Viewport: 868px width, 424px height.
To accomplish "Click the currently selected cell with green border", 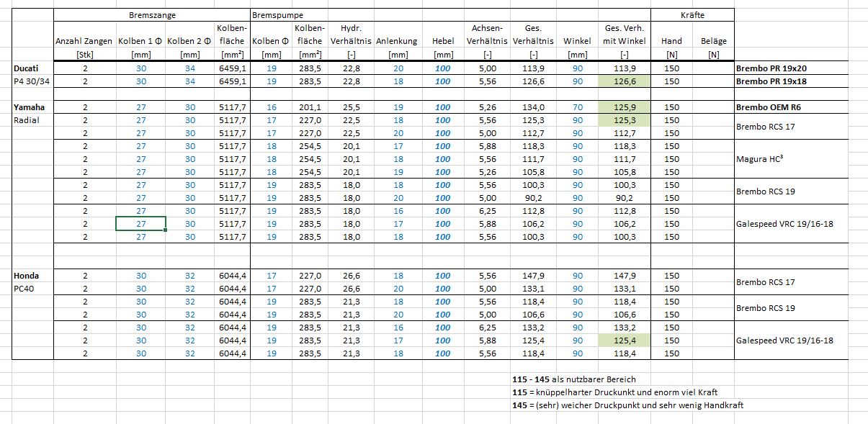I will (x=141, y=223).
